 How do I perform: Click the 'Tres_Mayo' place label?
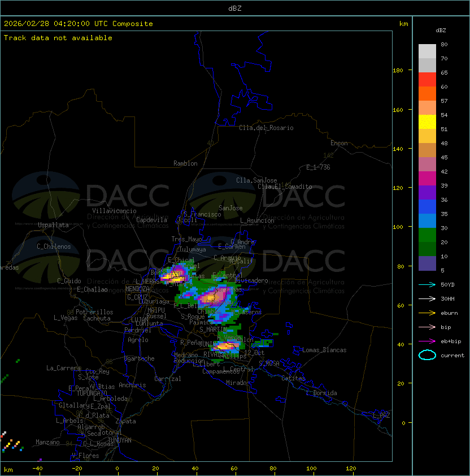coord(186,239)
